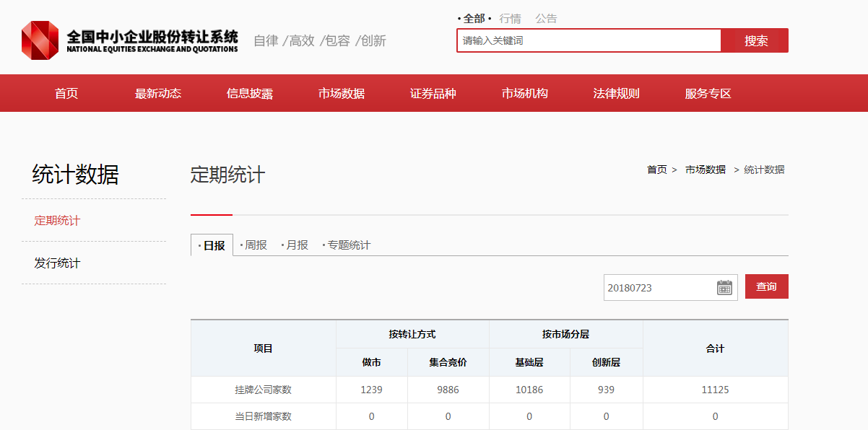The height and width of the screenshot is (430, 868).
Task: Click the 首页 breadcrumb link
Action: [656, 170]
